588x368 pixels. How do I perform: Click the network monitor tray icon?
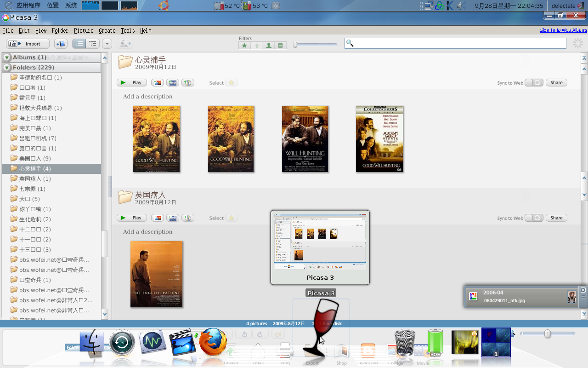(x=429, y=6)
